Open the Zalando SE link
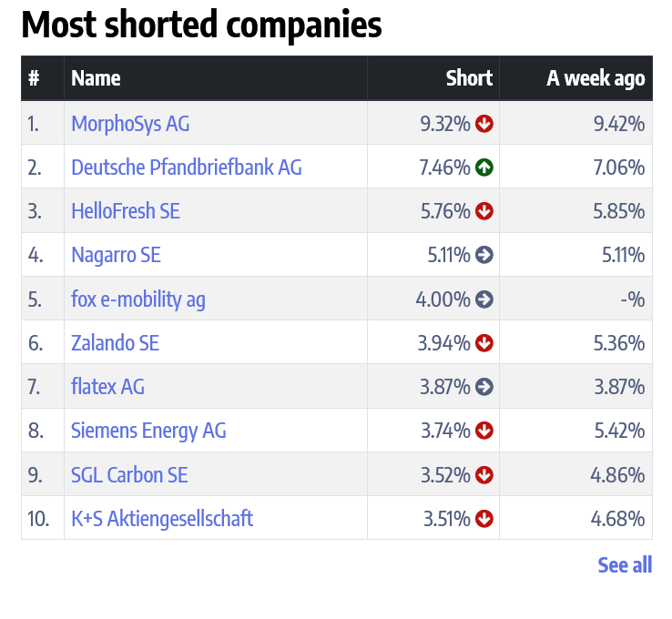Image resolution: width=672 pixels, height=619 pixels. [115, 343]
